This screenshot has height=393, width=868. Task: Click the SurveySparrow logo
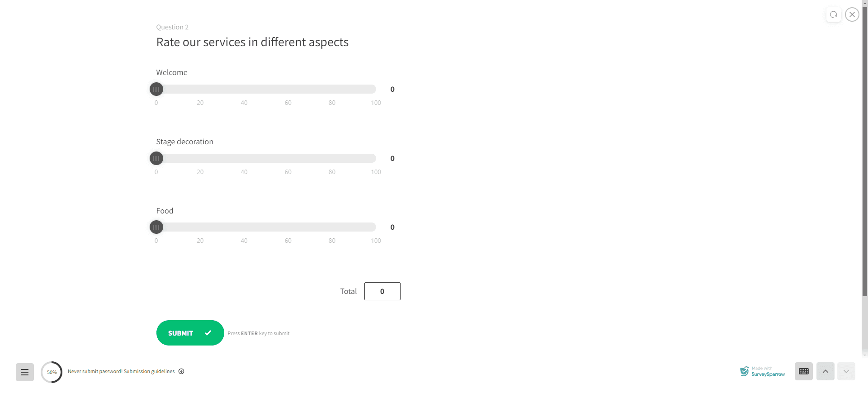pyautogui.click(x=763, y=372)
